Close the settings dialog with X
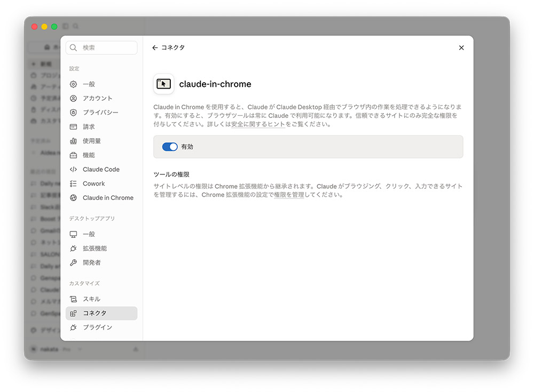The image size is (534, 392). [461, 47]
